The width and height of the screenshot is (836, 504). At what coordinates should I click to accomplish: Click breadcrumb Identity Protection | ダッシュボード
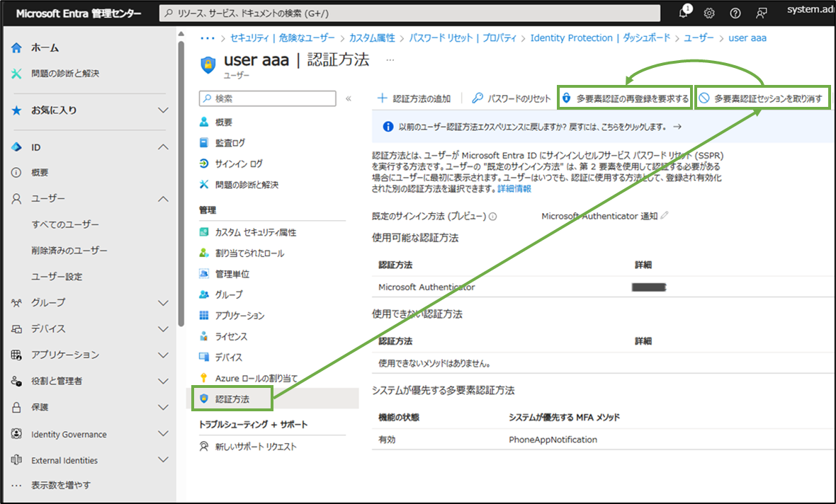pyautogui.click(x=600, y=38)
